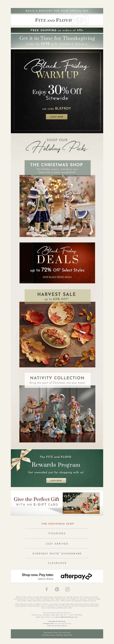The image size is (114, 644).
Task: Go to the Clearance section
Action: 57,563
